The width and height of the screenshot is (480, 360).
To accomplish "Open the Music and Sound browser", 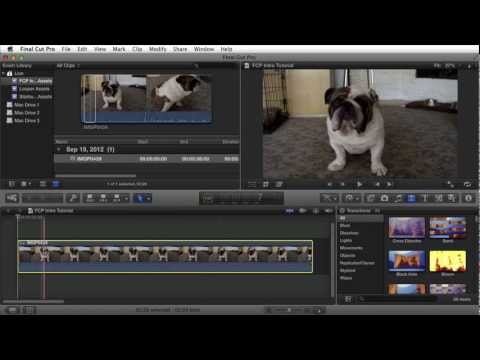I will click(398, 198).
